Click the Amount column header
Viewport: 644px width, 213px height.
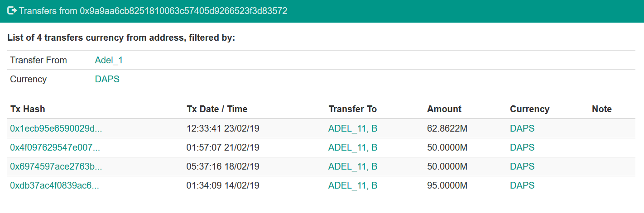point(444,109)
